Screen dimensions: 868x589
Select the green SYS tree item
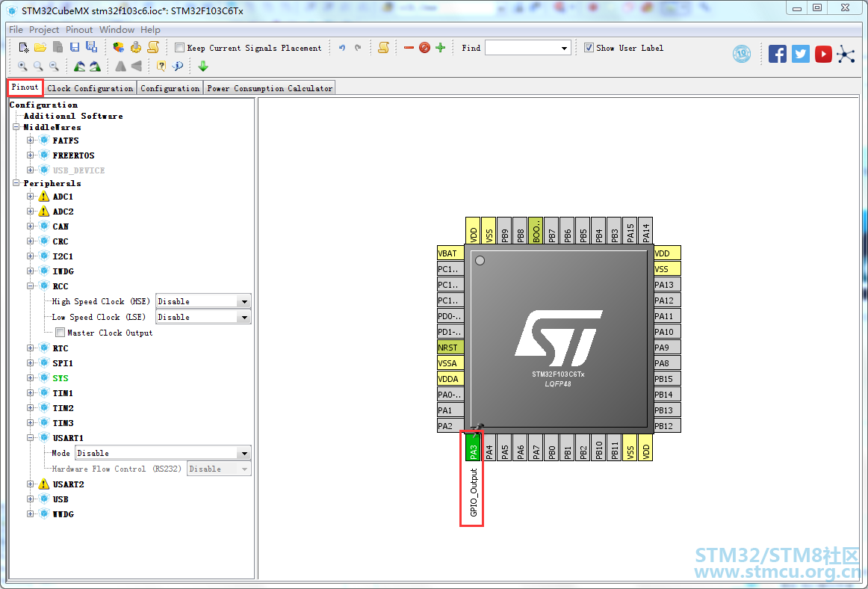pyautogui.click(x=61, y=378)
